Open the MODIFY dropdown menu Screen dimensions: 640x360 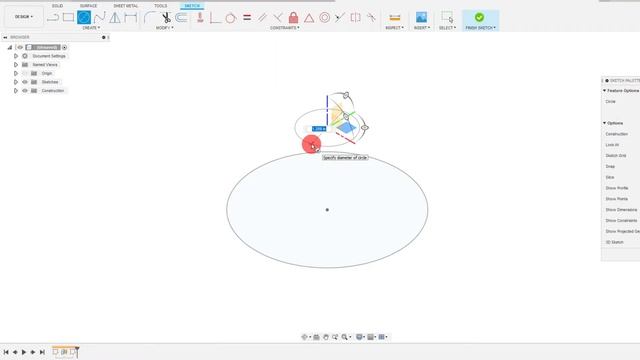[x=164, y=28]
